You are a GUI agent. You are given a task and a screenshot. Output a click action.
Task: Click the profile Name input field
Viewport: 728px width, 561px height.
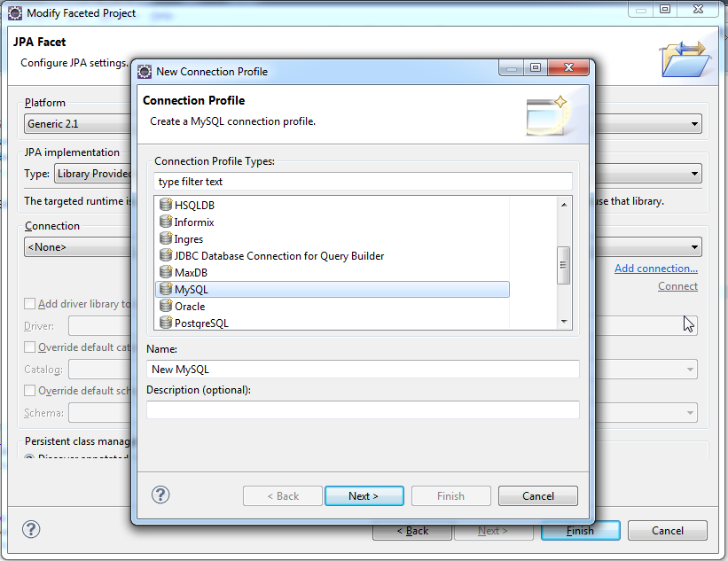pyautogui.click(x=363, y=370)
